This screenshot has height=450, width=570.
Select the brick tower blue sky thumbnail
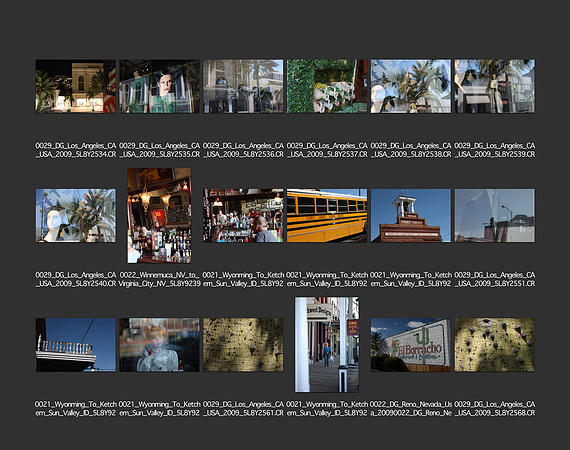[411, 216]
